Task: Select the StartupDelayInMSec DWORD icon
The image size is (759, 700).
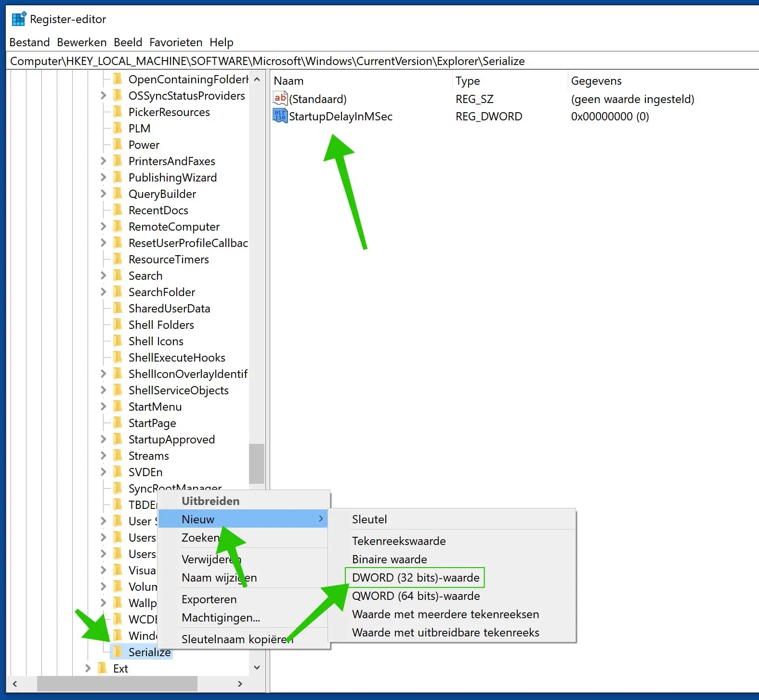Action: (x=280, y=116)
